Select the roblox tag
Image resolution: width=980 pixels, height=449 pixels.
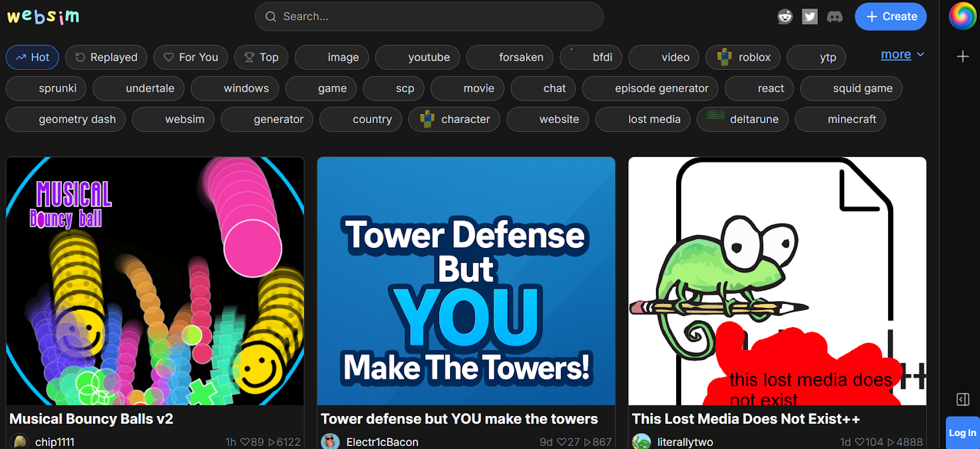coord(743,57)
